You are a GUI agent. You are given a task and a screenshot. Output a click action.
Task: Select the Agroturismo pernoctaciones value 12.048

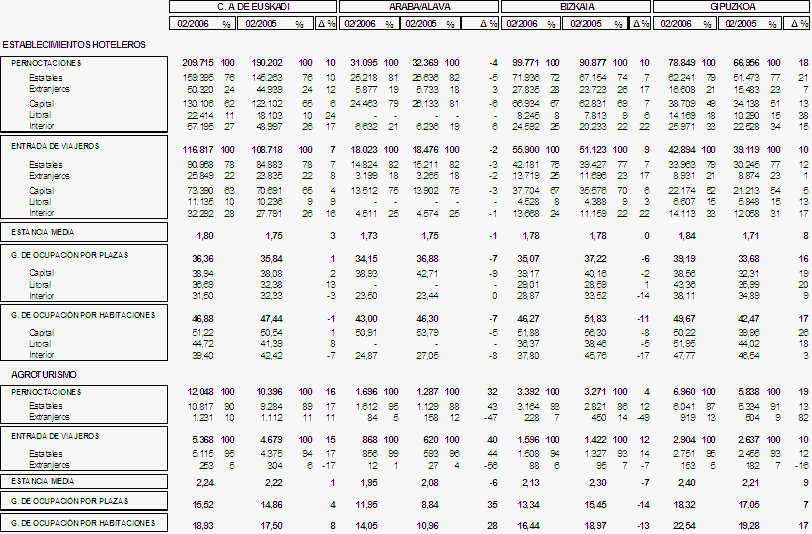click(201, 391)
